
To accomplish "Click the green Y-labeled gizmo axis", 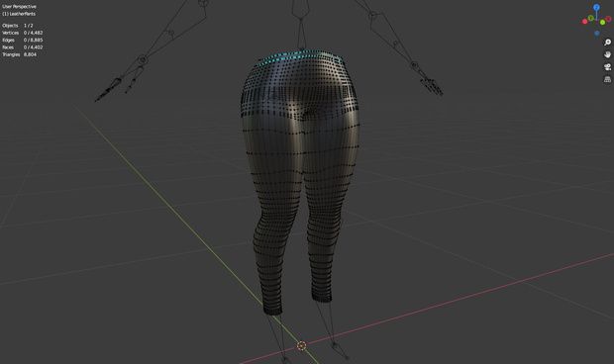I will (590, 18).
